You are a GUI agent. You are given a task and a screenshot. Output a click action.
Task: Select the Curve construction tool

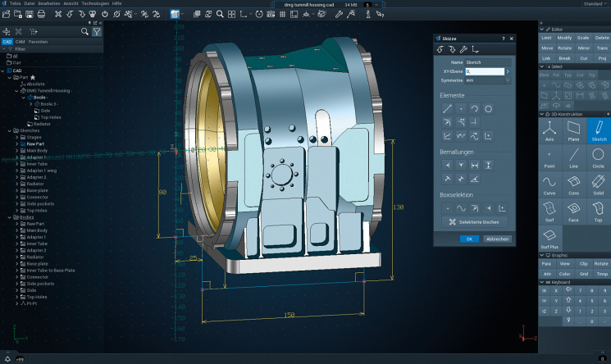tap(549, 185)
